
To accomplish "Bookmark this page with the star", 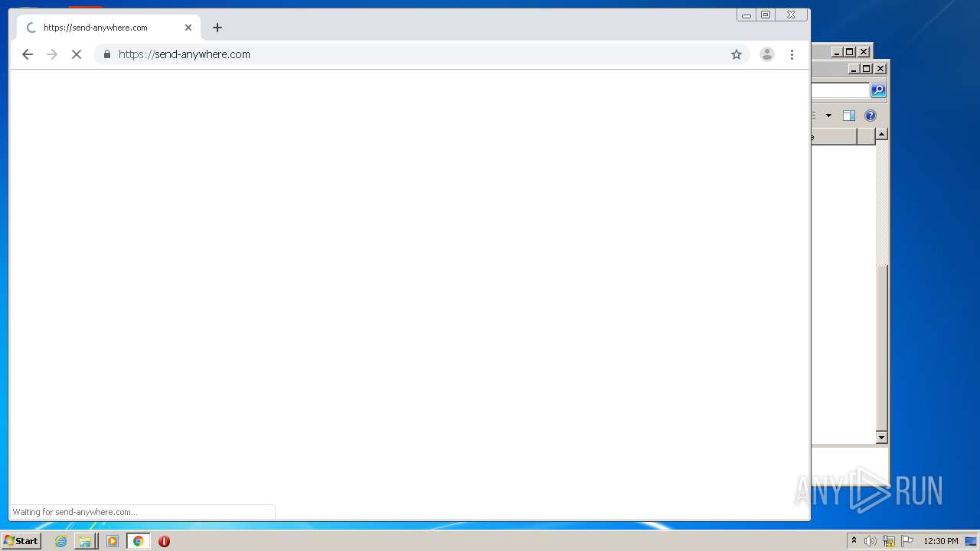I will coord(737,54).
